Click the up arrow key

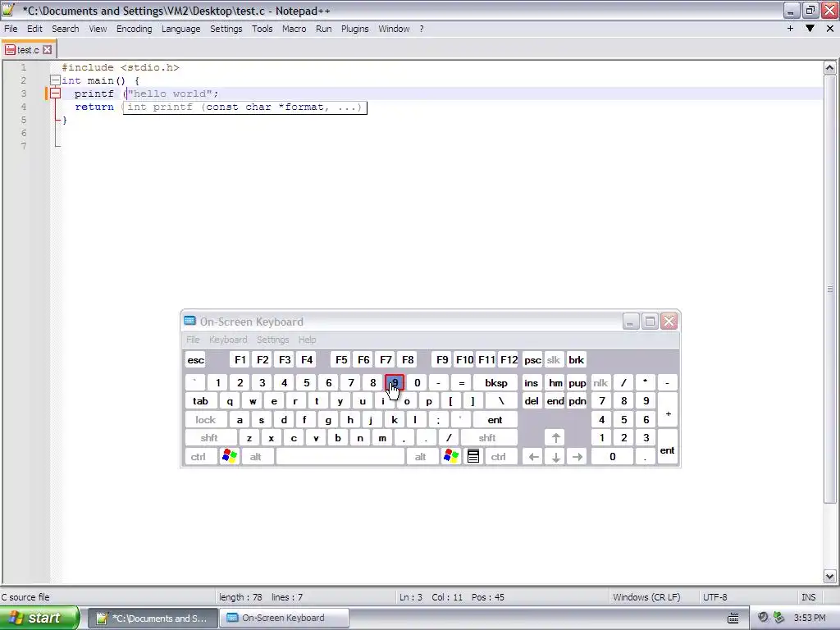[555, 438]
